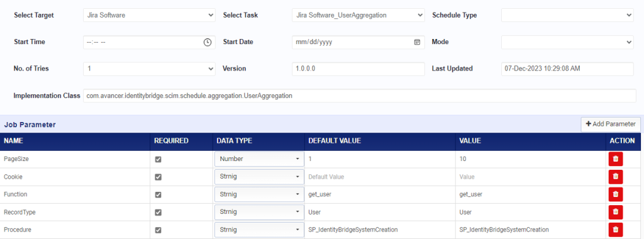
Task: Open the Select Task dropdown
Action: pos(358,15)
